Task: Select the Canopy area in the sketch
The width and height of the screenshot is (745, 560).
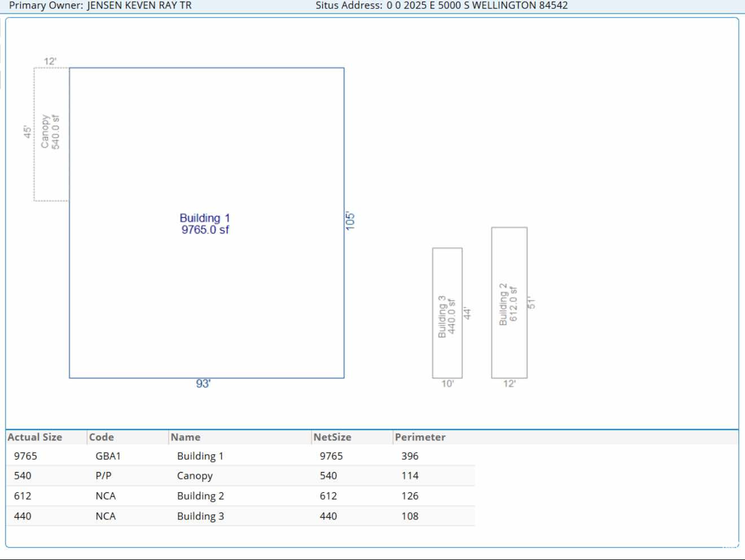Action: pos(51,133)
